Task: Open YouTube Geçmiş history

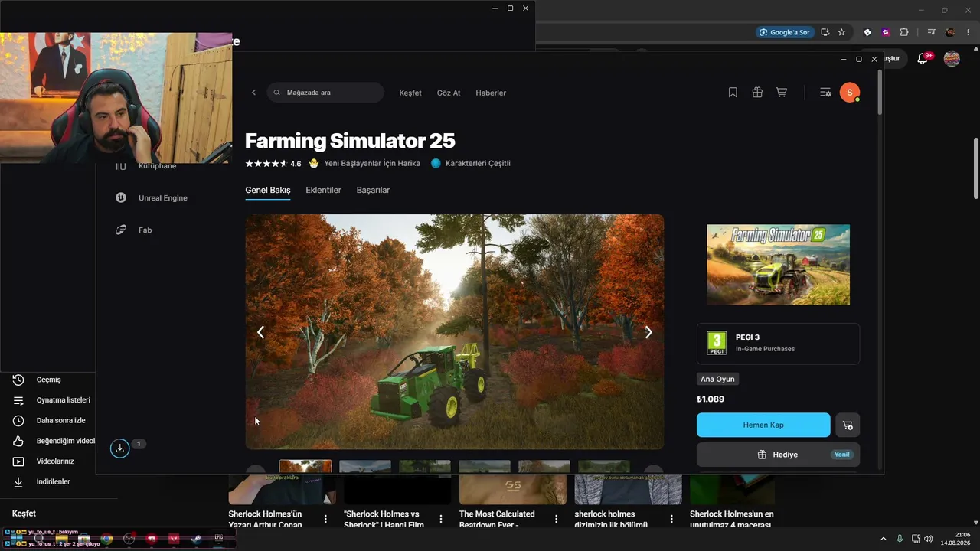Action: 47,380
